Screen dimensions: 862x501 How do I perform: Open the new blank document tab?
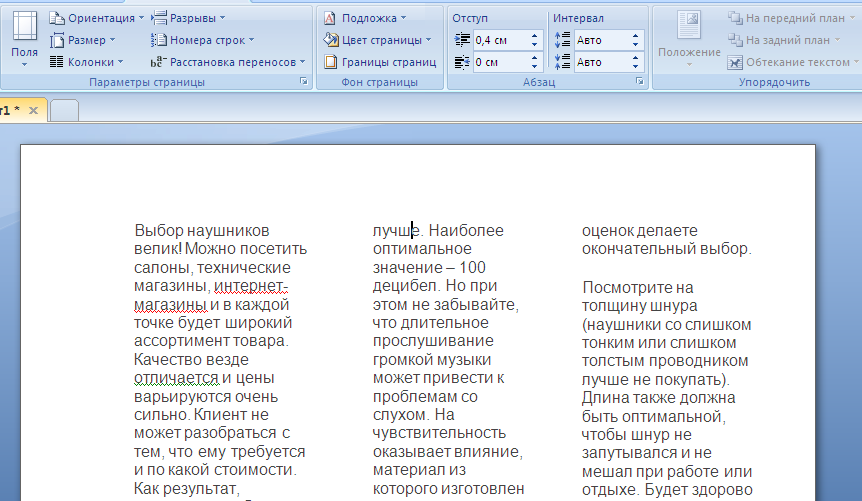(64, 110)
